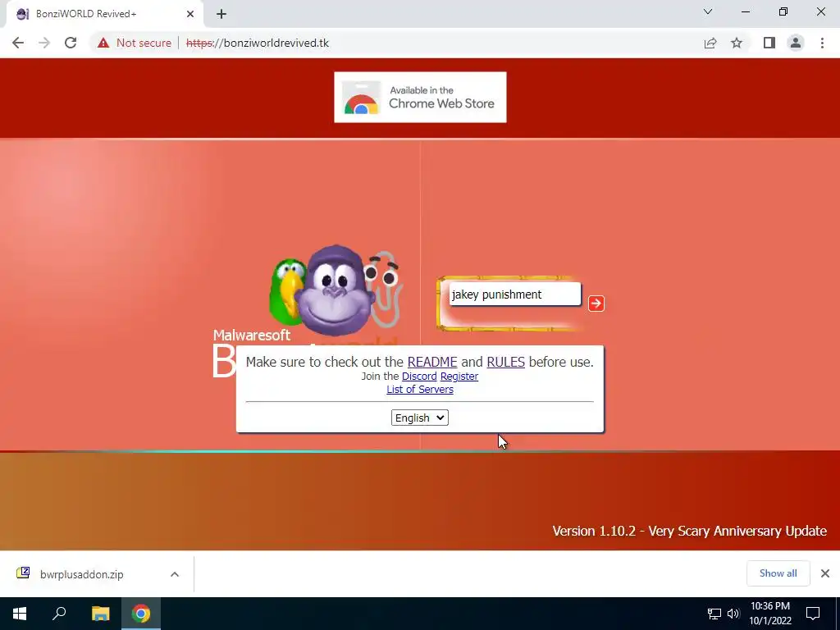
Task: Expand the English language dropdown
Action: point(419,418)
